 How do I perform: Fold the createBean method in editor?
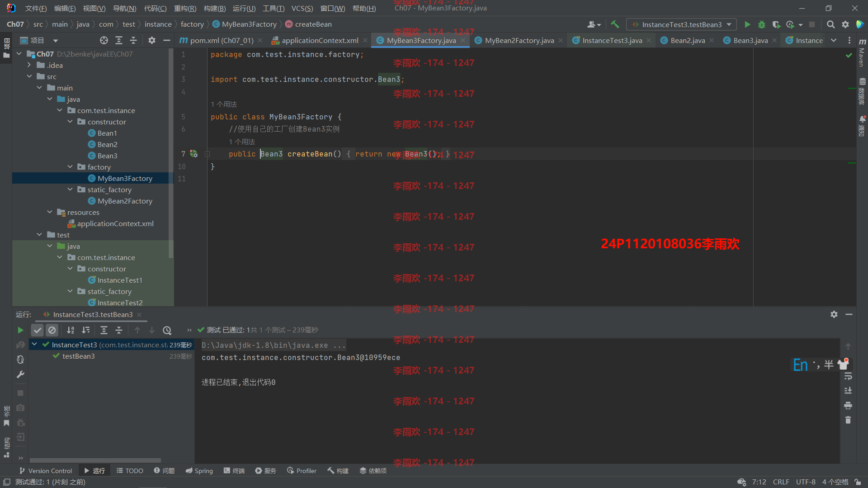click(x=207, y=154)
